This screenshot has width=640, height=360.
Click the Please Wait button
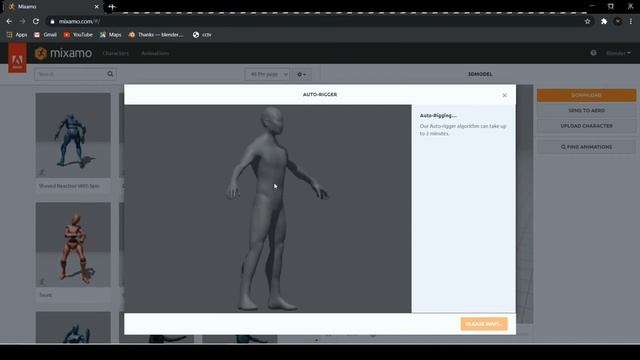click(484, 324)
